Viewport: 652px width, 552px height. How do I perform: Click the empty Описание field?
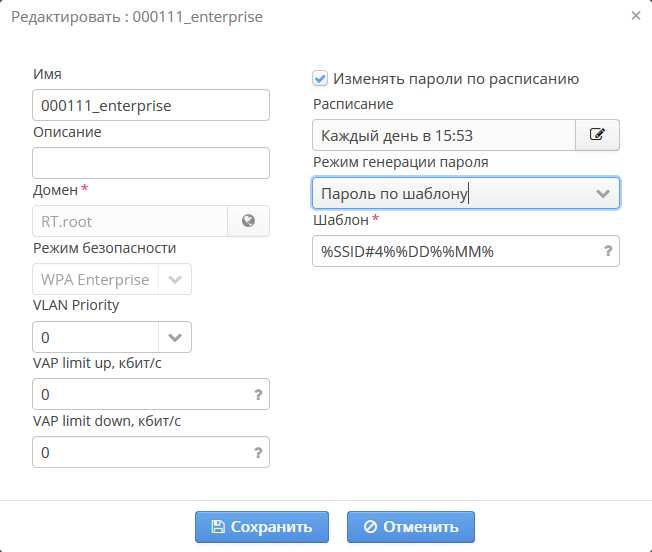click(x=151, y=163)
